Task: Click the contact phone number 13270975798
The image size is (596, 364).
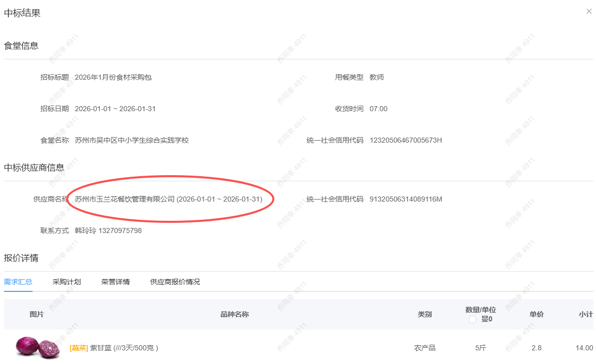Action: tap(120, 230)
